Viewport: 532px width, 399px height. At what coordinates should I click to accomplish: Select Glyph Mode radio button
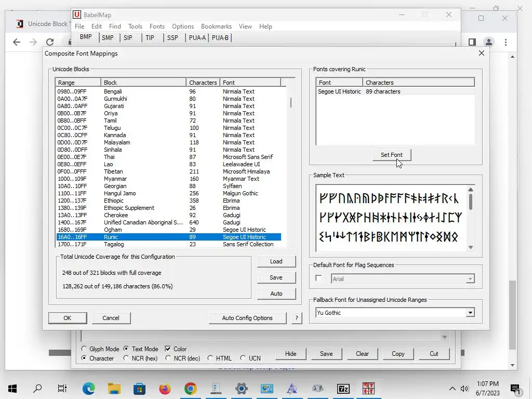[84, 349]
